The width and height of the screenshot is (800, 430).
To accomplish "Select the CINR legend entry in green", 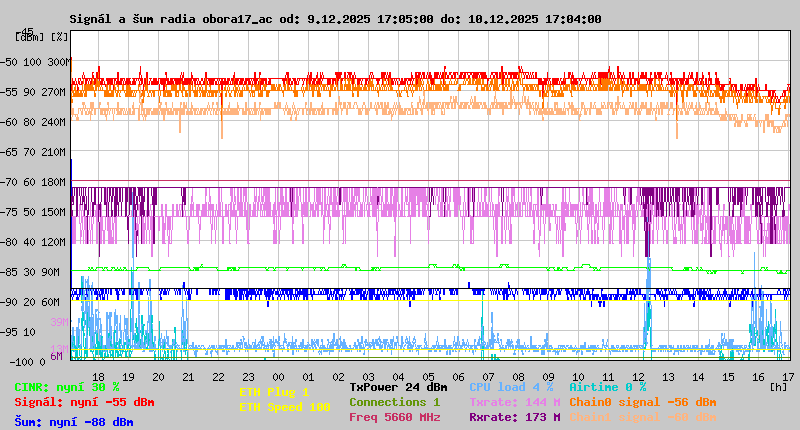I will coord(67,387).
